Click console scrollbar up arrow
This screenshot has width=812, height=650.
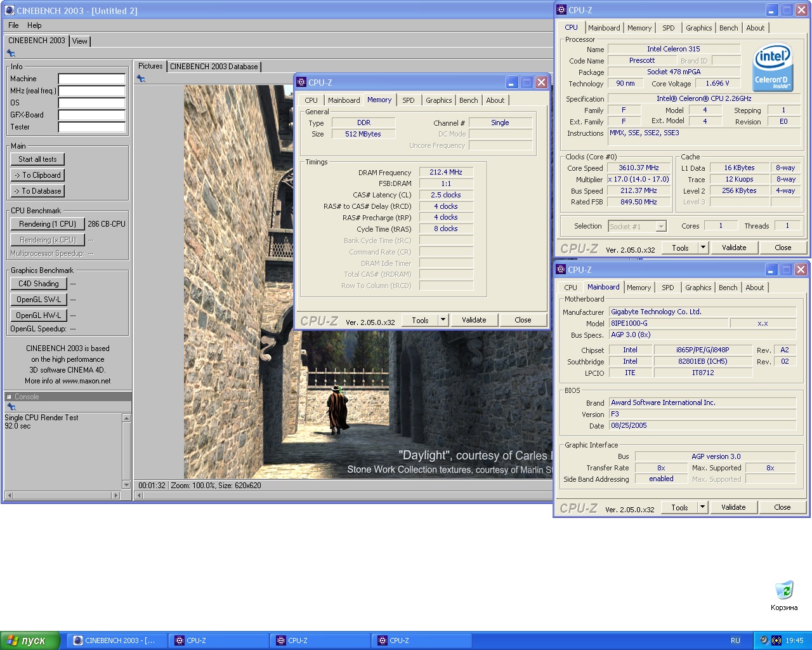click(x=126, y=418)
